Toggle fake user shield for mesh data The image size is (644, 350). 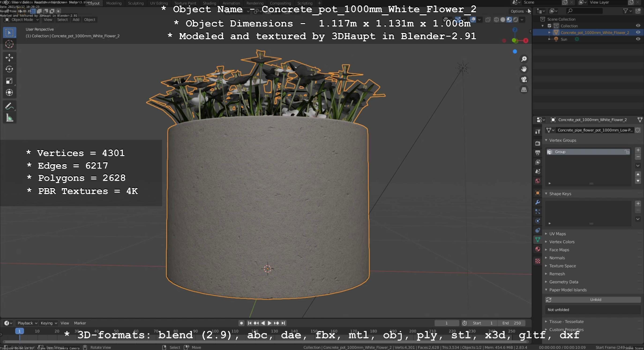(x=637, y=130)
